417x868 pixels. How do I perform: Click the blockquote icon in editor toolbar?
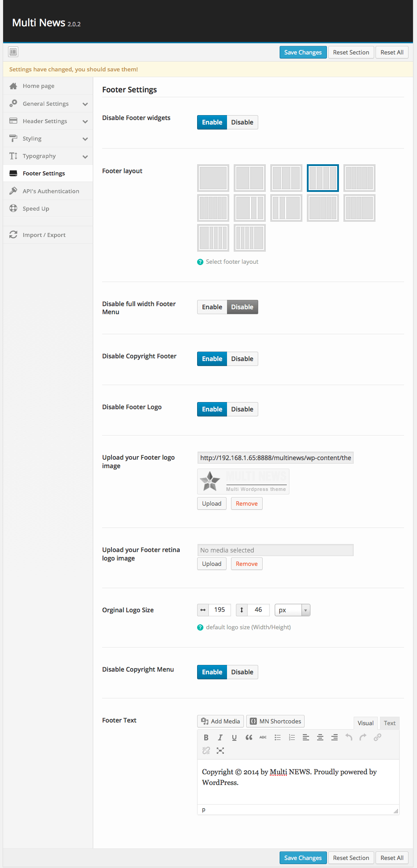(249, 738)
